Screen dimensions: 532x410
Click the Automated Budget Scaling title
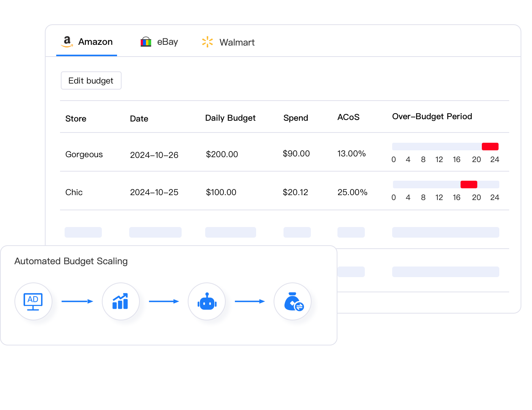pos(71,261)
